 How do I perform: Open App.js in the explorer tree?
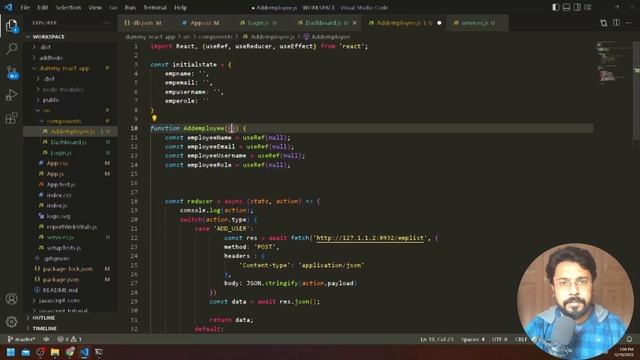click(x=55, y=174)
